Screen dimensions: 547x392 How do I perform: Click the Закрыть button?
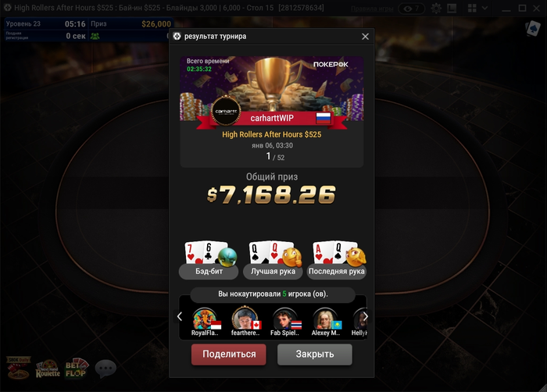315,355
